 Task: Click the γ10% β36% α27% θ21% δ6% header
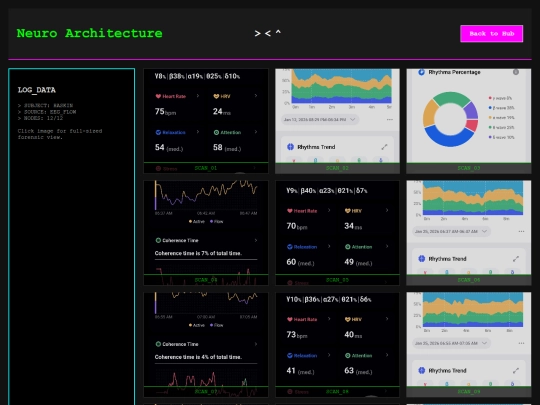tap(329, 299)
